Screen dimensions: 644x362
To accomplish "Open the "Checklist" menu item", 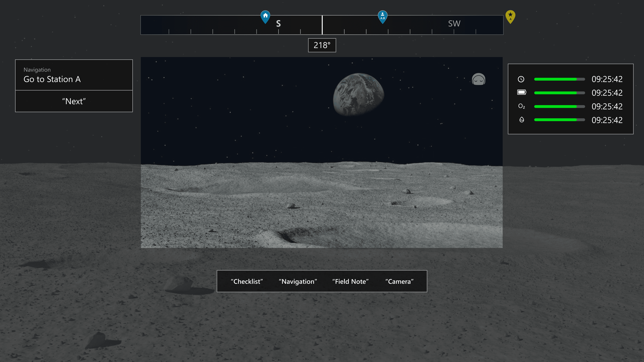I will click(x=247, y=281).
